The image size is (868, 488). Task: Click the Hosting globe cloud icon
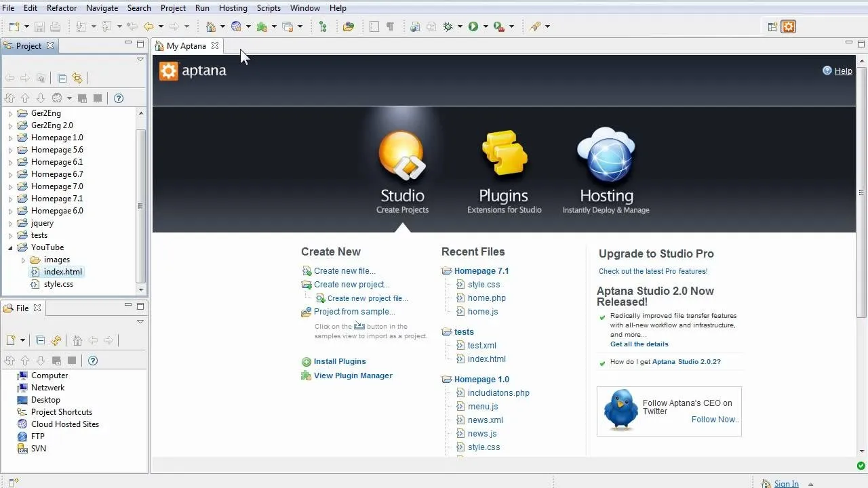(606, 155)
